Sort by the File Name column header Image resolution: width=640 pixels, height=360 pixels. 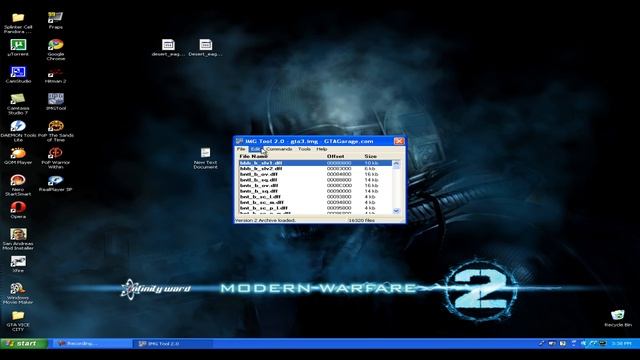click(x=253, y=156)
